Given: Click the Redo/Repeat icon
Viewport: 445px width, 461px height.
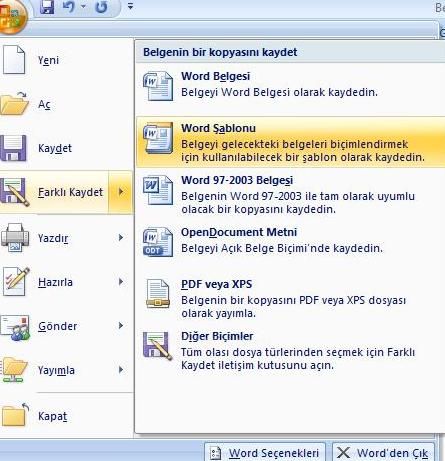Looking at the screenshot, I should (x=101, y=7).
